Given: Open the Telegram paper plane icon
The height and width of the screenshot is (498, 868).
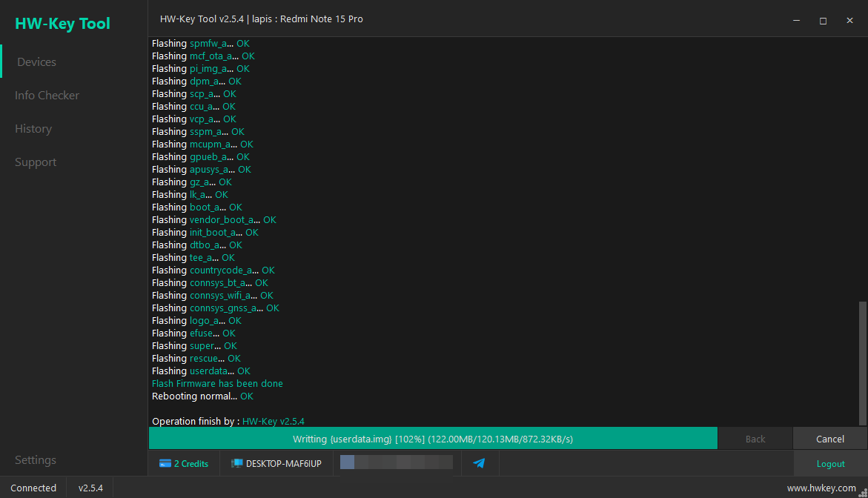Looking at the screenshot, I should pos(479,463).
